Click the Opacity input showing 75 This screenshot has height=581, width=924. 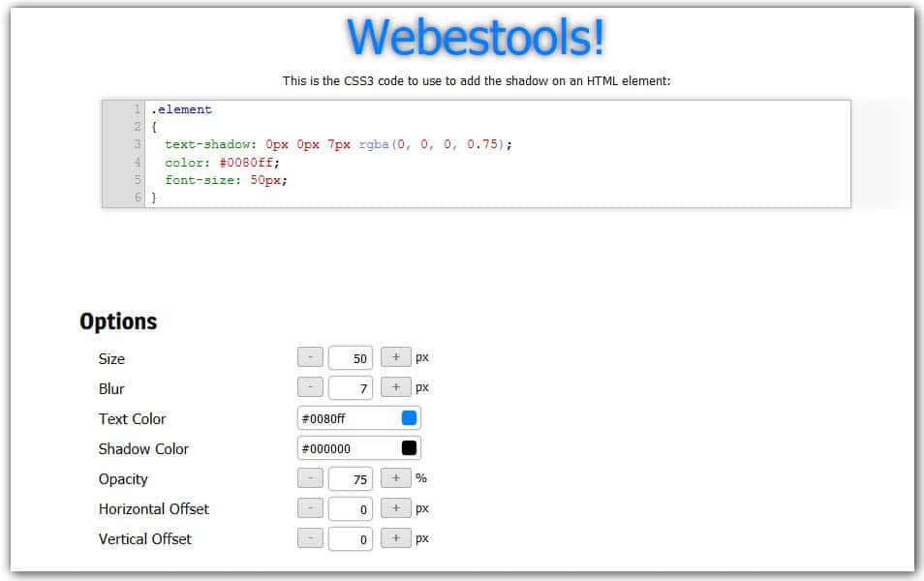351,477
